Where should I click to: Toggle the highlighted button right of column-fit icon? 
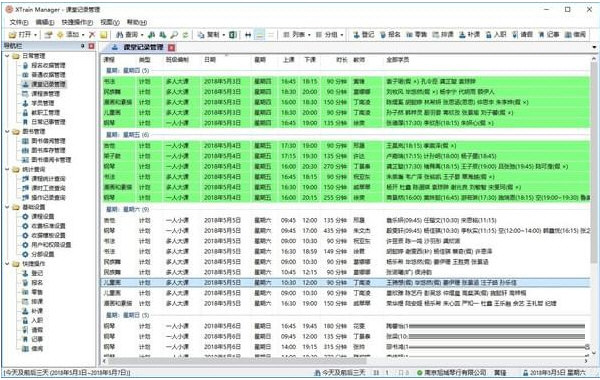point(259,35)
